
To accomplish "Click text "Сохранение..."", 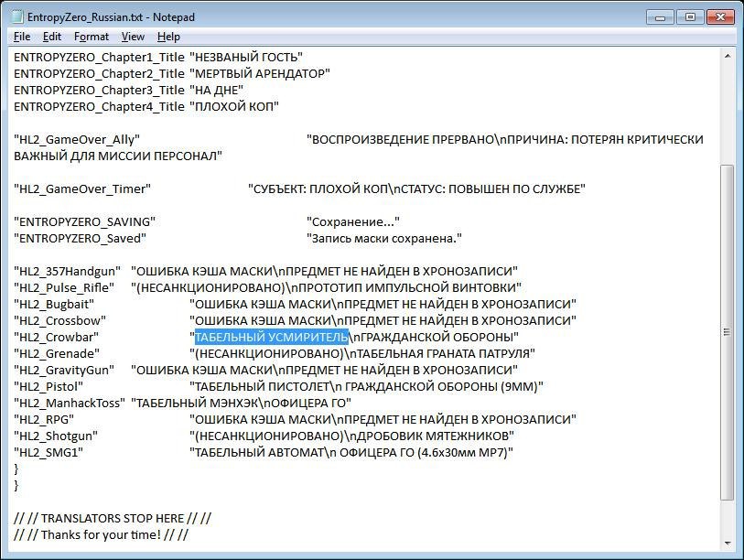I will coord(353,222).
